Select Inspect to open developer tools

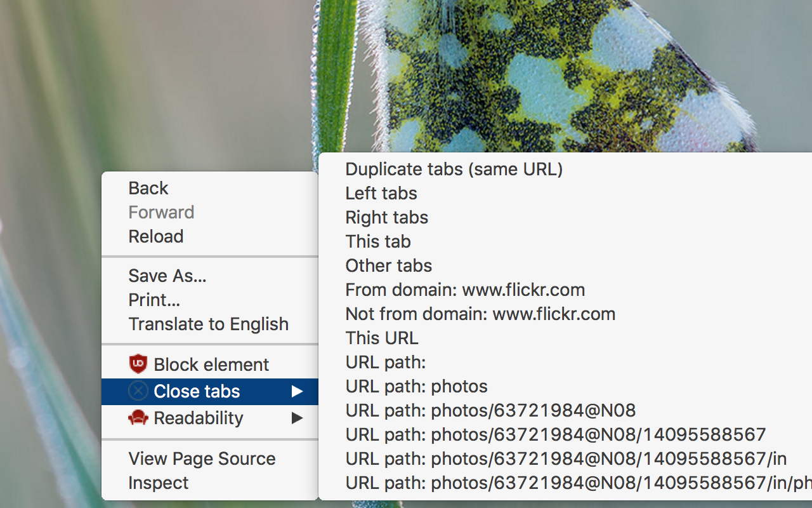(158, 483)
